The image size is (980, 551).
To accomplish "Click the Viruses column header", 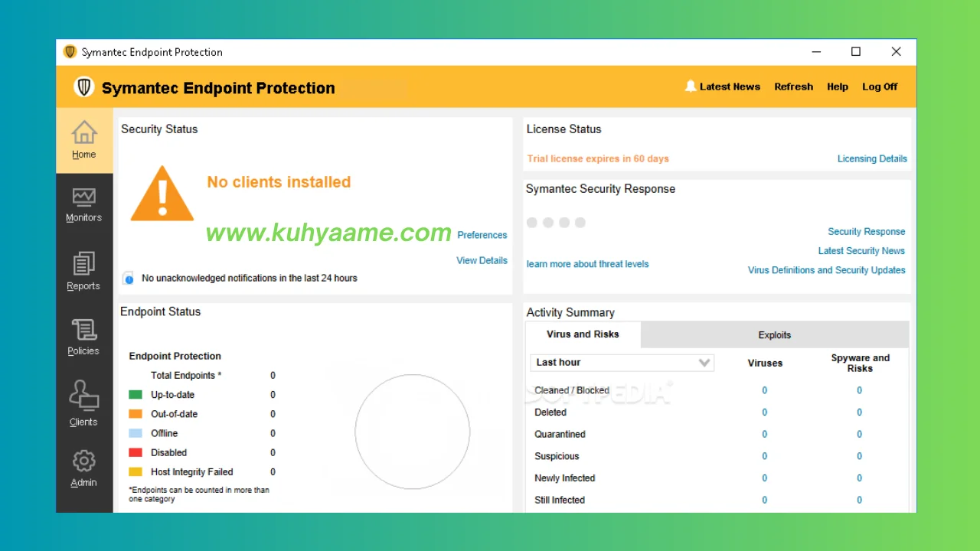I will [765, 363].
